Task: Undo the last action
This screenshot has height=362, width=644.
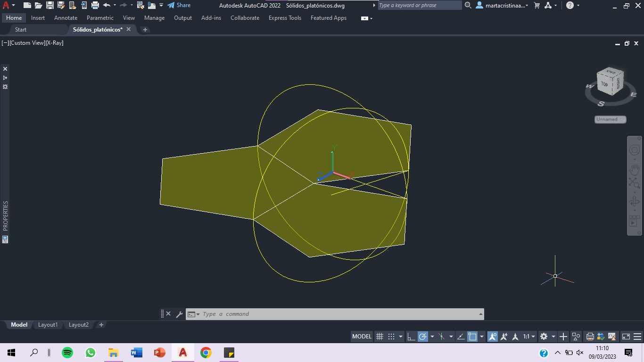Action: (x=107, y=5)
